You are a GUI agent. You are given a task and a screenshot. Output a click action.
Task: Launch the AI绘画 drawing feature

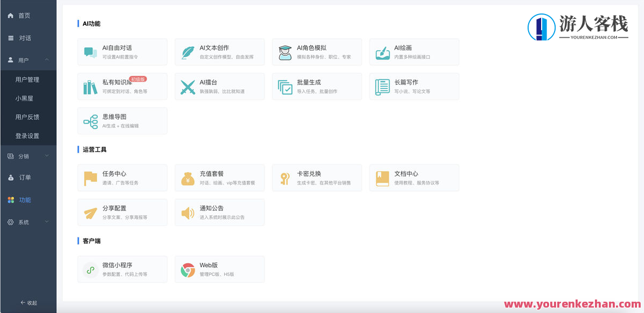coord(413,52)
